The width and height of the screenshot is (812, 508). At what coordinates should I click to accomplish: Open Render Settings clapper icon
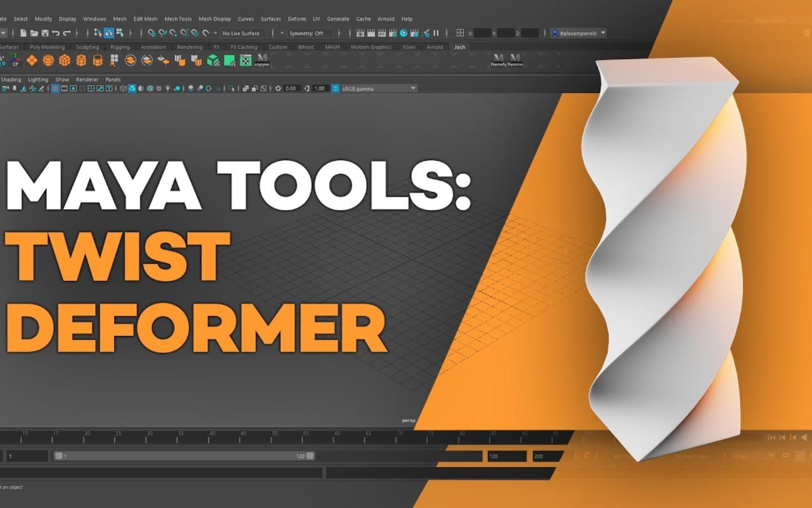393,33
